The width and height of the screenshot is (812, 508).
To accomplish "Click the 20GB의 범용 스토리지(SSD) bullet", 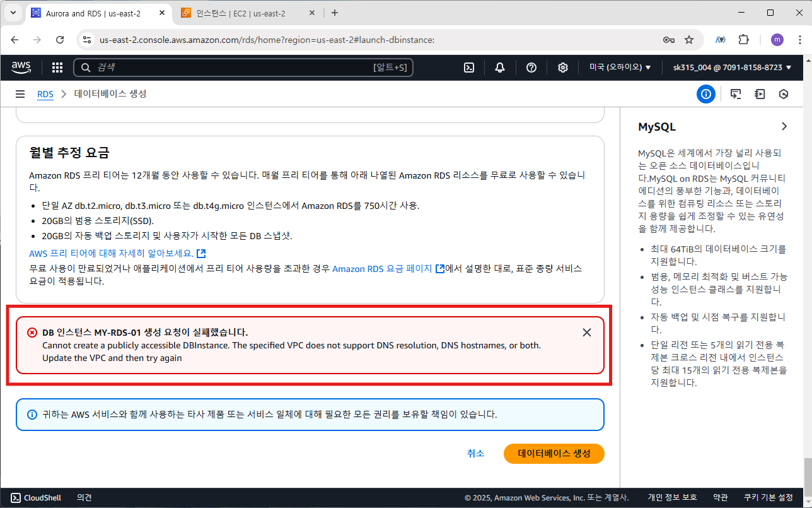I will [x=98, y=221].
